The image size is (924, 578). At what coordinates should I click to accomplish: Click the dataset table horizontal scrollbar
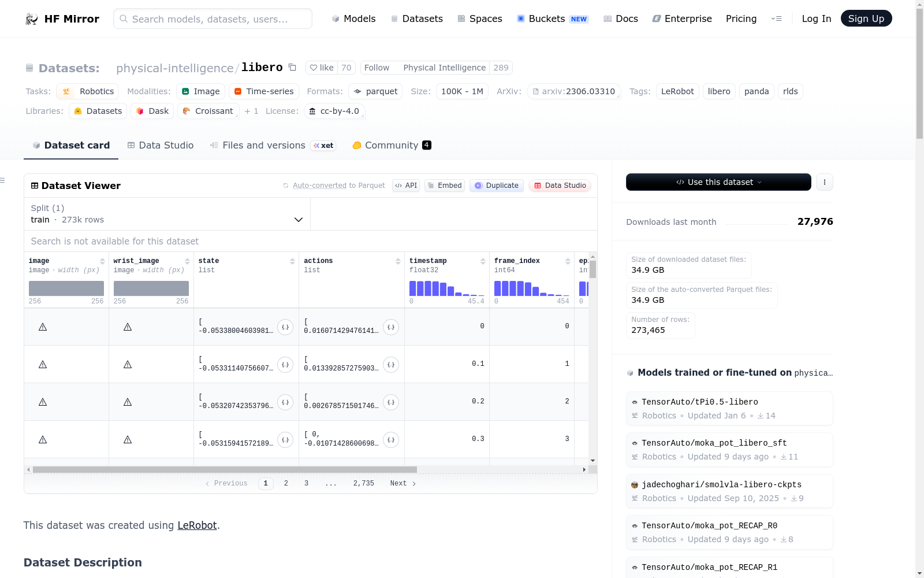coord(225,469)
